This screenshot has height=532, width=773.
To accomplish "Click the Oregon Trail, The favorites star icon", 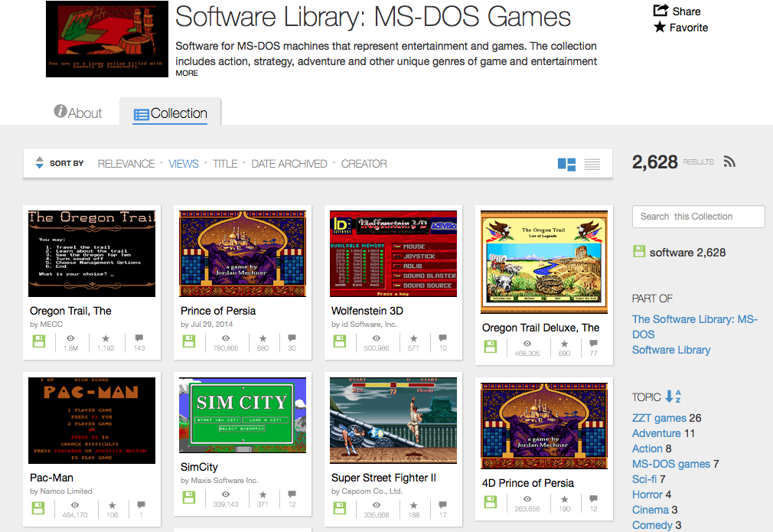I will coord(106,338).
